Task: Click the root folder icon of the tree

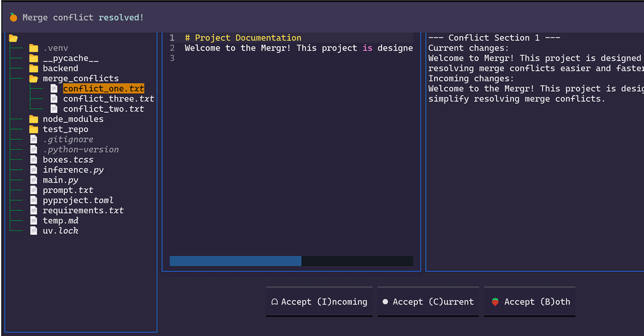Action: click(x=13, y=38)
